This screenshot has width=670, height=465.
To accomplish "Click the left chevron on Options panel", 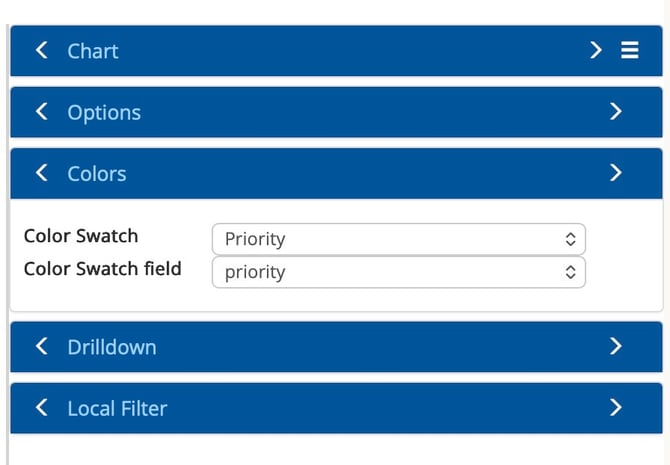I will click(x=41, y=112).
